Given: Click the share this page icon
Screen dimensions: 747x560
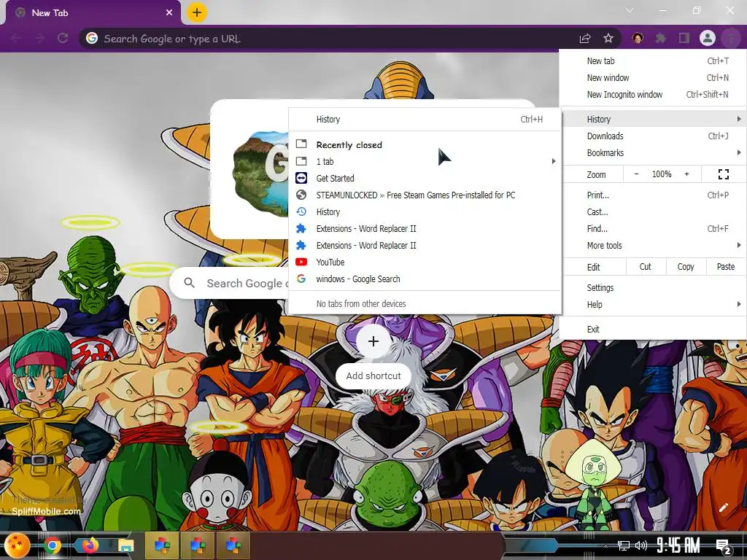Looking at the screenshot, I should tap(585, 39).
